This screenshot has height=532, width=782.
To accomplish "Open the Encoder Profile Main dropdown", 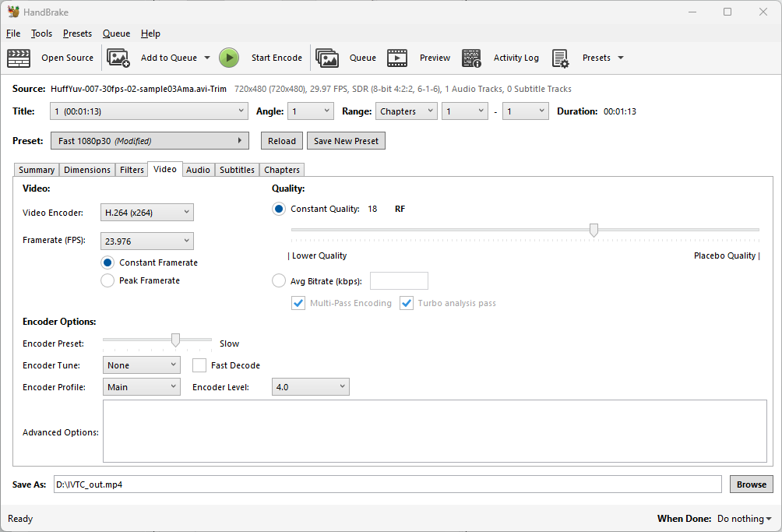I will click(x=142, y=387).
